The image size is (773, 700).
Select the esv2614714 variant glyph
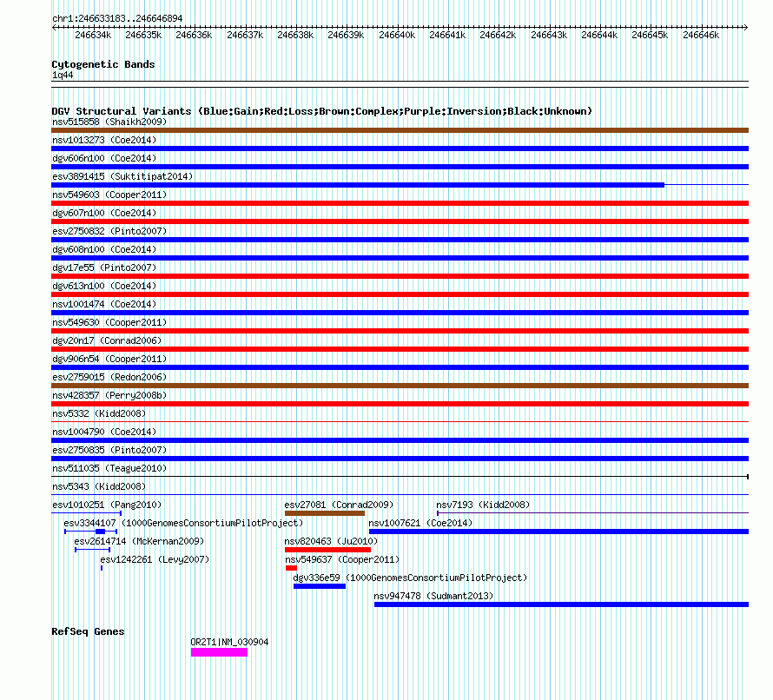tap(92, 550)
